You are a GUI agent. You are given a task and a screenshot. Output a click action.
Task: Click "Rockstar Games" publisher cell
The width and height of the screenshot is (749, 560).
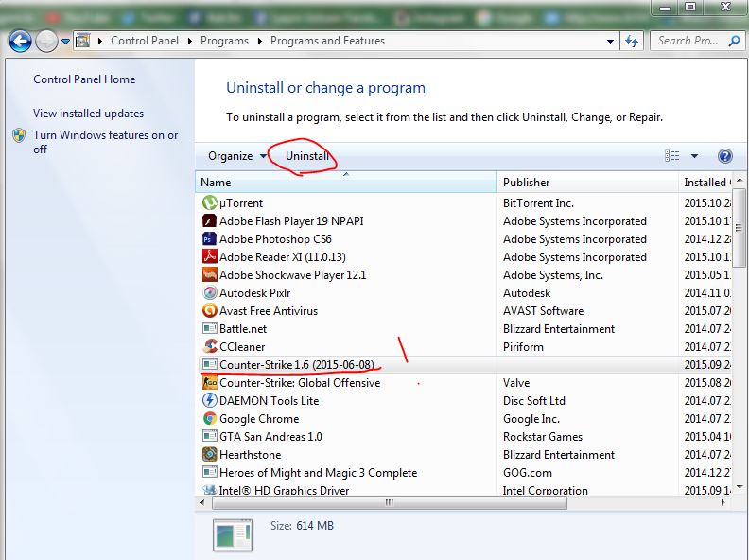pyautogui.click(x=543, y=437)
